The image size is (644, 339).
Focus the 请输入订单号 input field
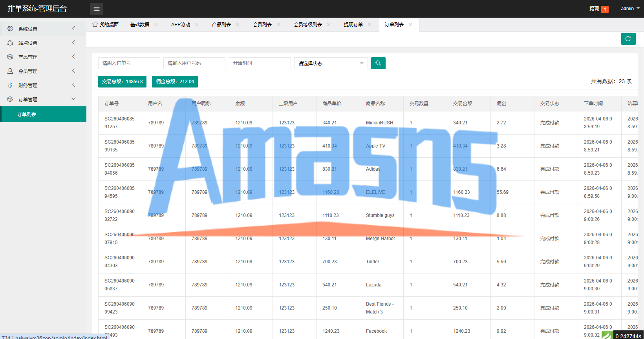(x=129, y=63)
